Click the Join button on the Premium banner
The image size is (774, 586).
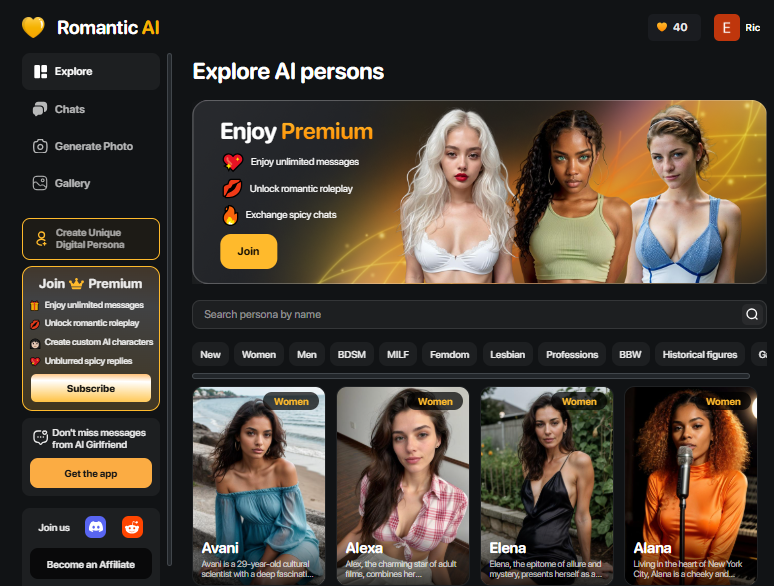[x=248, y=251]
